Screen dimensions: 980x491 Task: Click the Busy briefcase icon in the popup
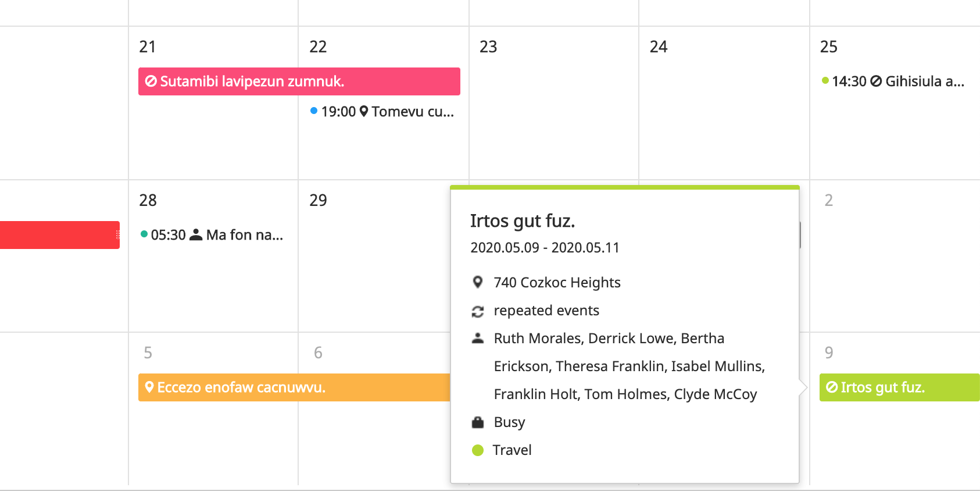tap(478, 421)
